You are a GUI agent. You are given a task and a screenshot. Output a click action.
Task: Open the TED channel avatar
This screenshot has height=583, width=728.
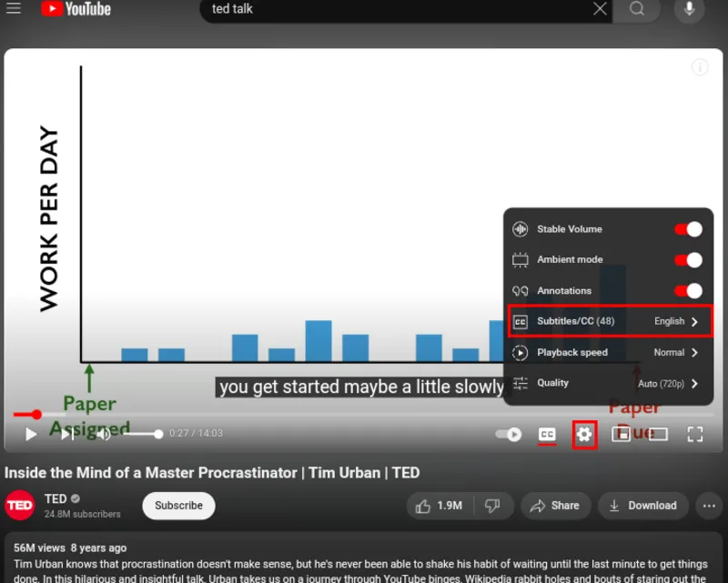20,505
